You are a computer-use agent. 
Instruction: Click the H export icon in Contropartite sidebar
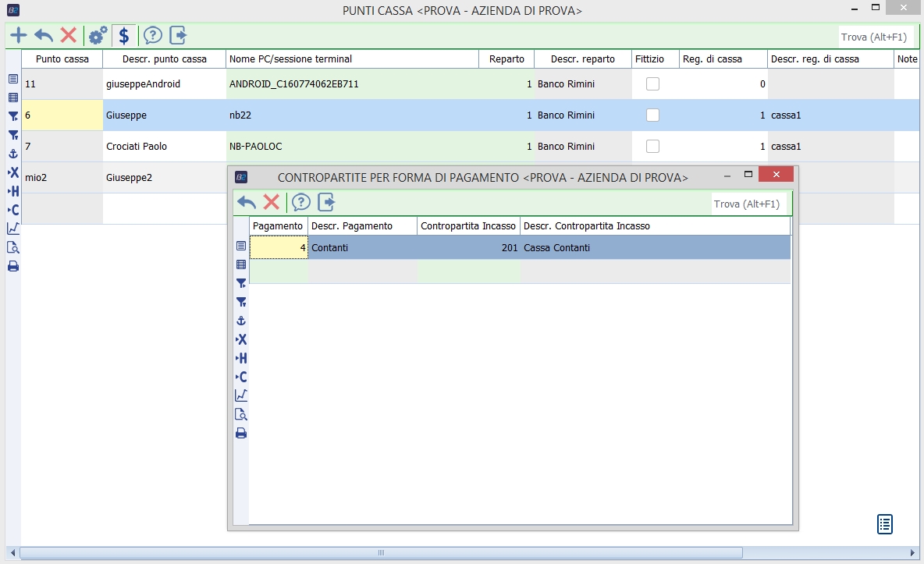(x=241, y=358)
